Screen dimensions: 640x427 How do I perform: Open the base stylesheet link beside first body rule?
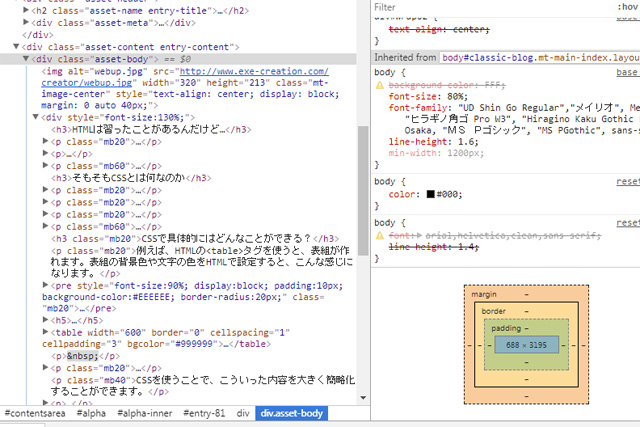click(628, 72)
